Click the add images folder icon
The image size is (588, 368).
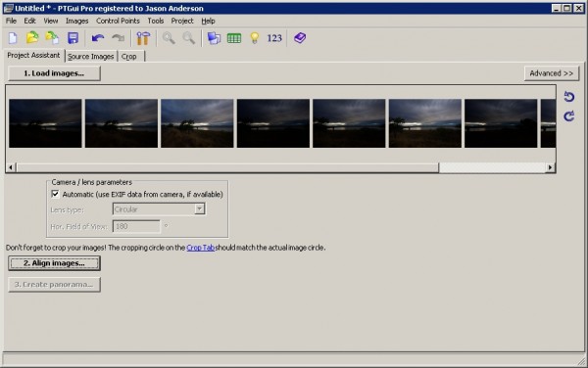pos(52,38)
